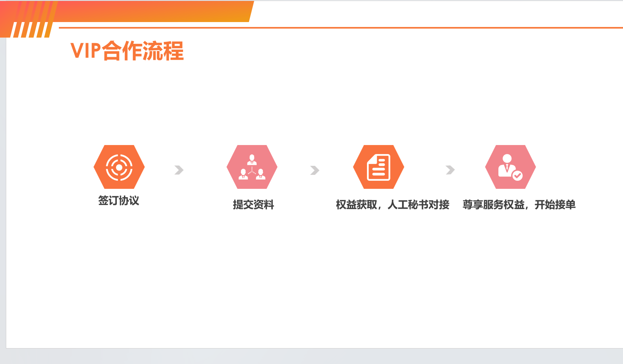
Task: Click the center dot of target icon
Action: tap(119, 167)
